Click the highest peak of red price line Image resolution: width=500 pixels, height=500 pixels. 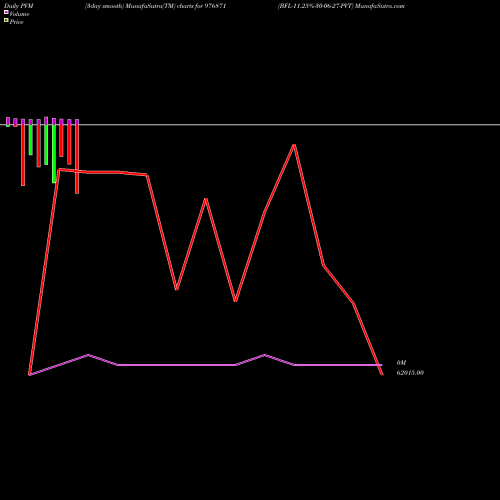pyautogui.click(x=294, y=145)
